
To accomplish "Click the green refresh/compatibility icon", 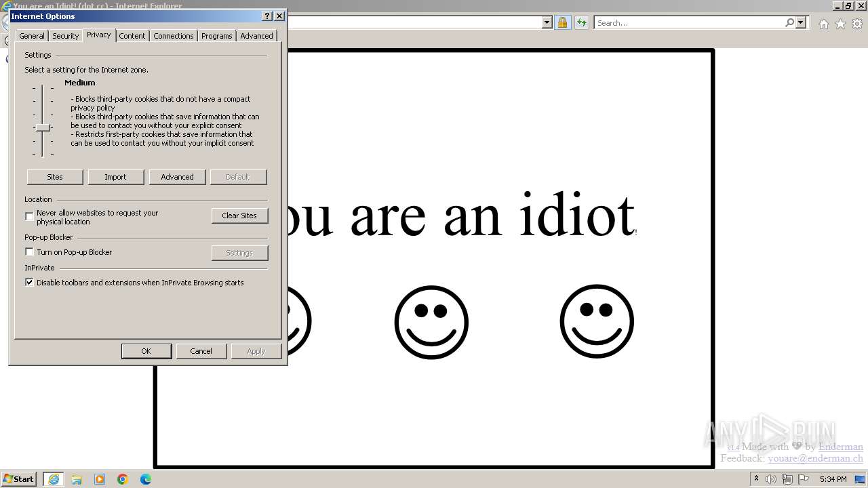I will click(581, 22).
